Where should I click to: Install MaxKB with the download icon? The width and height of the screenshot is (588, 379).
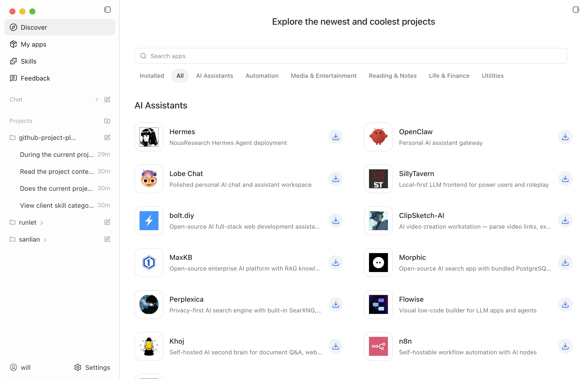336,262
